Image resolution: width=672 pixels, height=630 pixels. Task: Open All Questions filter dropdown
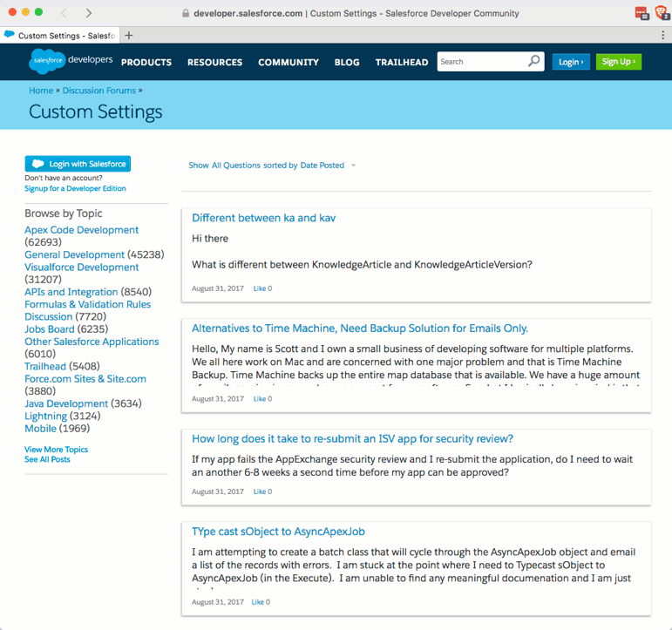236,166
